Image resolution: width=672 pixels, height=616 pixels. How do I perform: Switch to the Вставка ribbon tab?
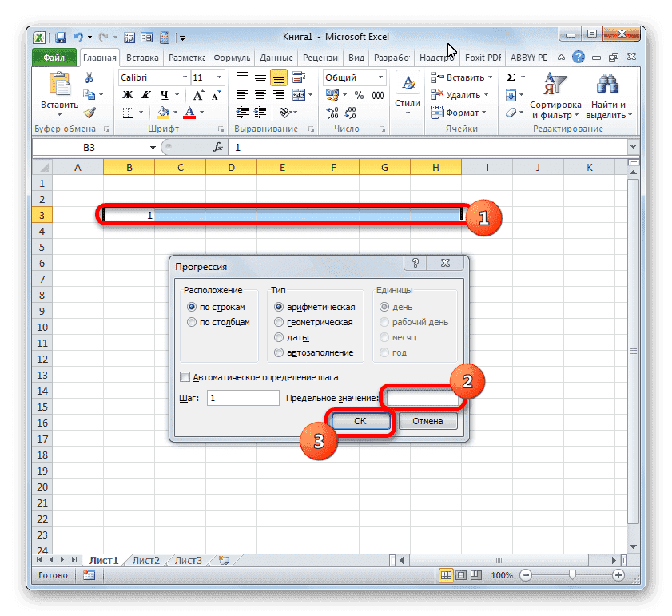click(141, 57)
